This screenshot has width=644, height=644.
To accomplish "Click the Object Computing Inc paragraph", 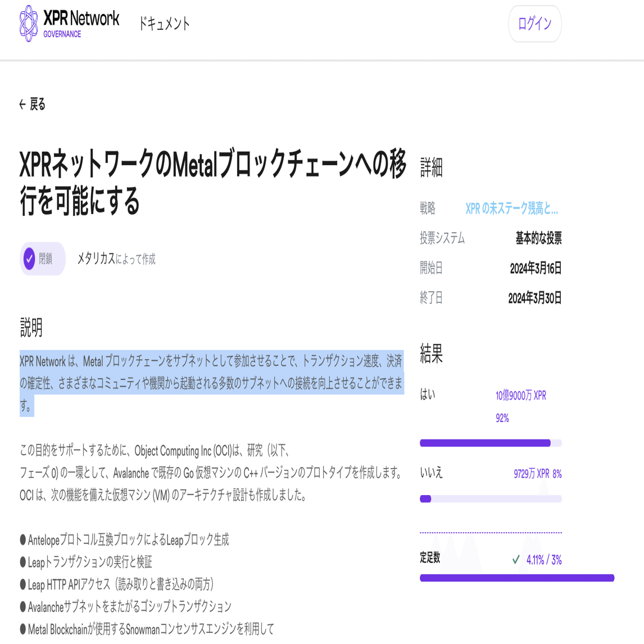I will (x=211, y=473).
